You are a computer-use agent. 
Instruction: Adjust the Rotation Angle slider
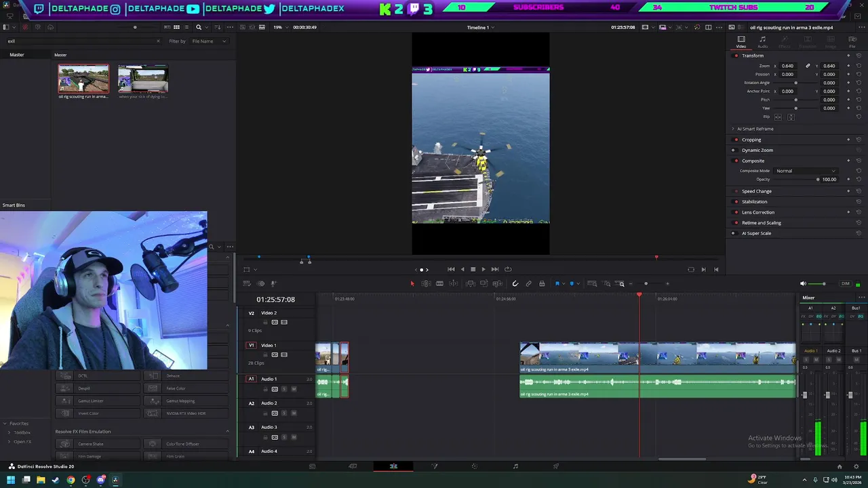[796, 83]
